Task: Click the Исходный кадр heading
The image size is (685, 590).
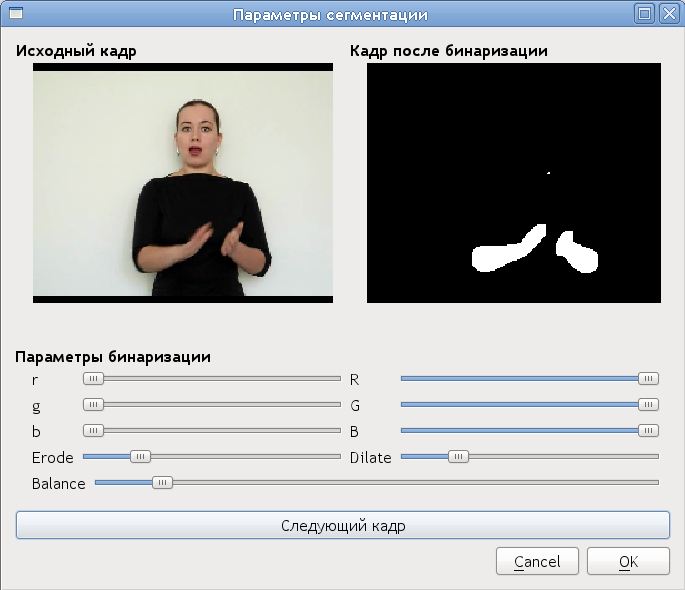Action: pos(76,51)
